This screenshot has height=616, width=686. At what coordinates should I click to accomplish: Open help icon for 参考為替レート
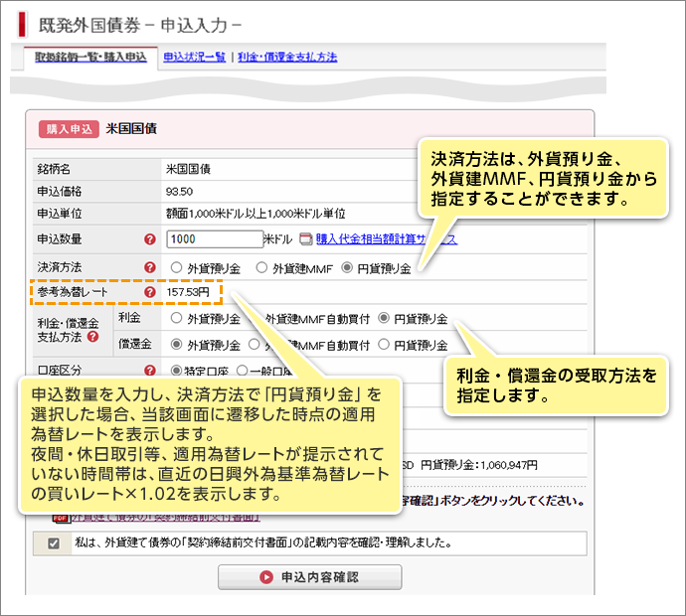[150, 293]
